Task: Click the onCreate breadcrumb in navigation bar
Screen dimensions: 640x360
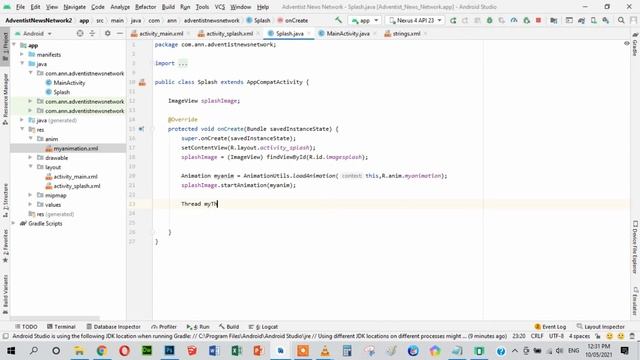Action: click(x=293, y=20)
